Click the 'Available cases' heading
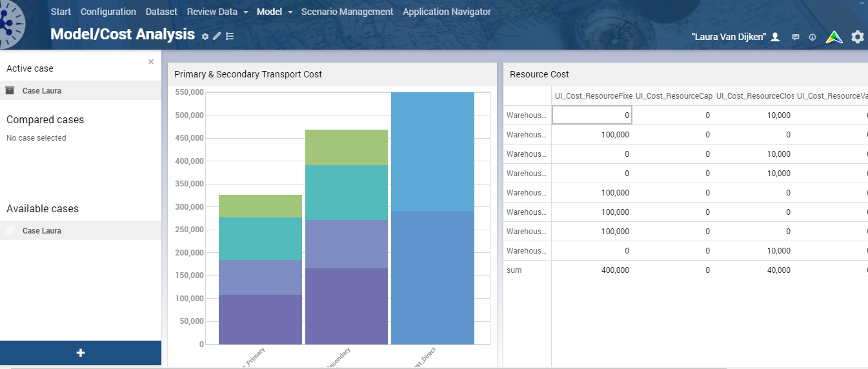 click(43, 209)
